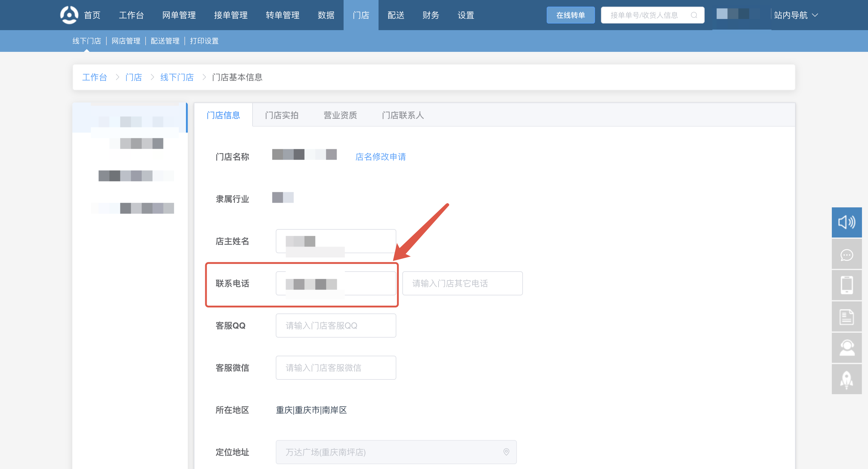868x469 pixels.
Task: Click the 门店其它电话 input field
Action: 462,283
